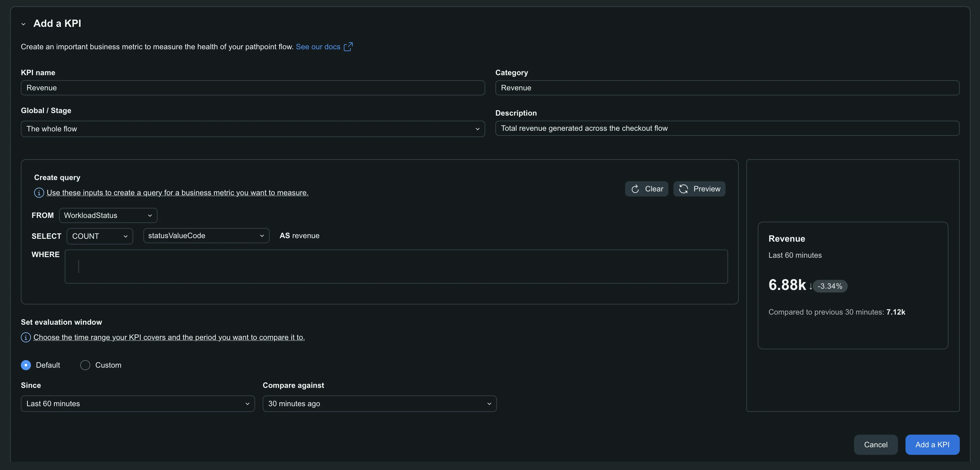The image size is (980, 470).
Task: Click the AS revenue alias text
Action: tap(299, 236)
